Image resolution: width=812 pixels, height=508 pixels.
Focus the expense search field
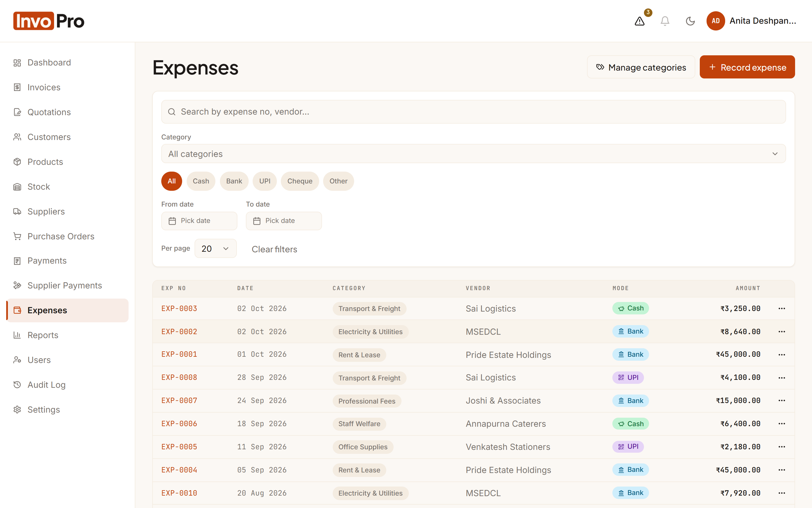coord(473,112)
